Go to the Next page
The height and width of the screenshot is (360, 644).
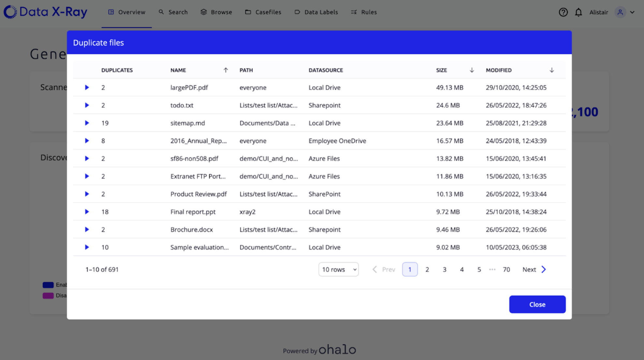pyautogui.click(x=534, y=270)
